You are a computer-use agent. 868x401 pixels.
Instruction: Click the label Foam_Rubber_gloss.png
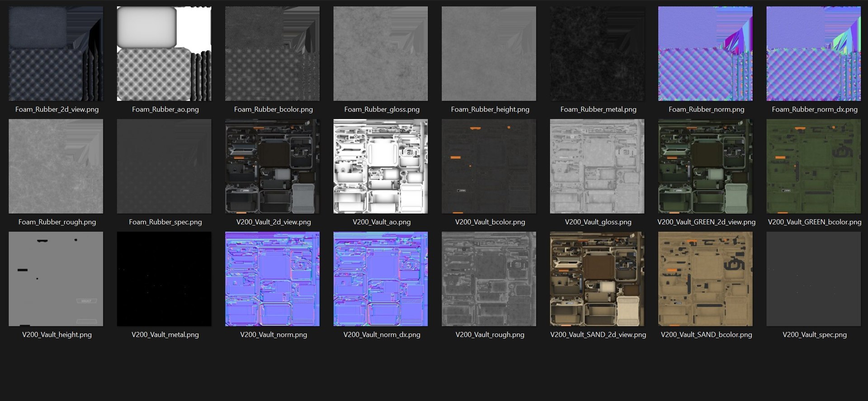pos(382,109)
